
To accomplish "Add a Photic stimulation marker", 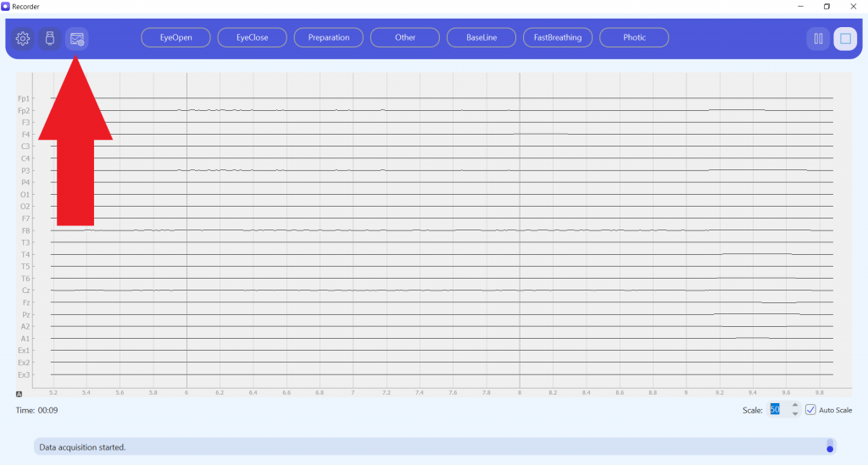I will tap(634, 38).
